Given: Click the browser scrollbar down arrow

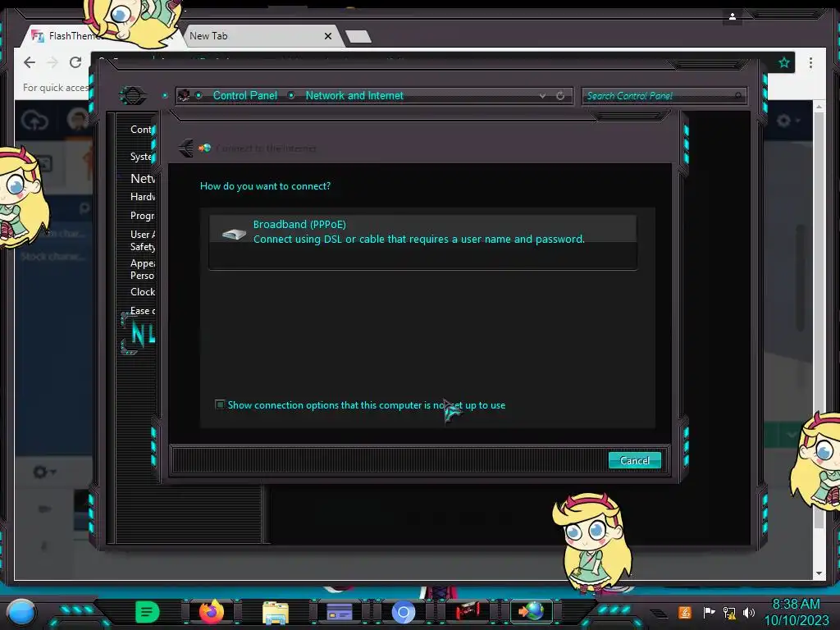Looking at the screenshot, I should click(x=819, y=573).
